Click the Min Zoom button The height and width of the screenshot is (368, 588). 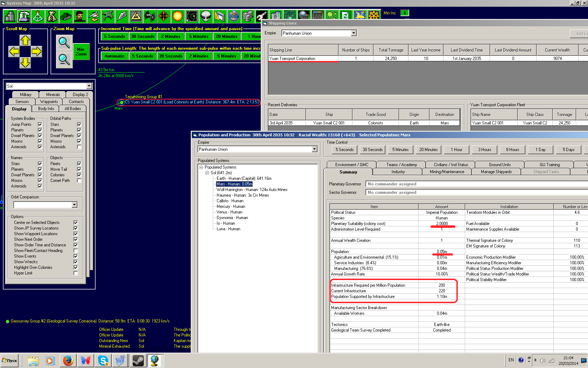[81, 52]
